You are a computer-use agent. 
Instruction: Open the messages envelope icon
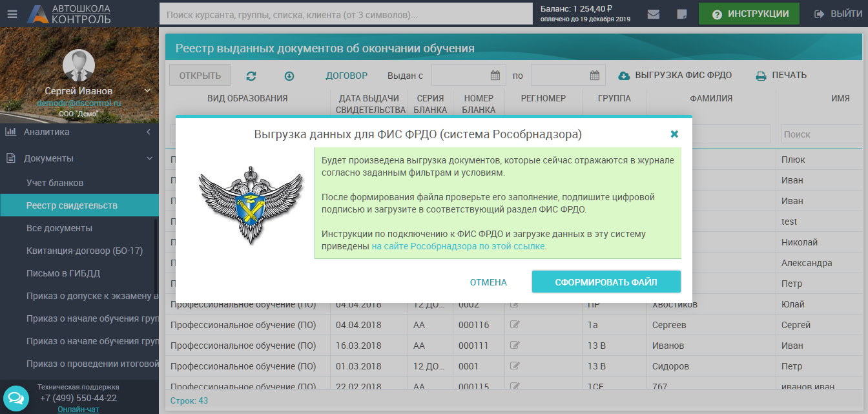(654, 14)
